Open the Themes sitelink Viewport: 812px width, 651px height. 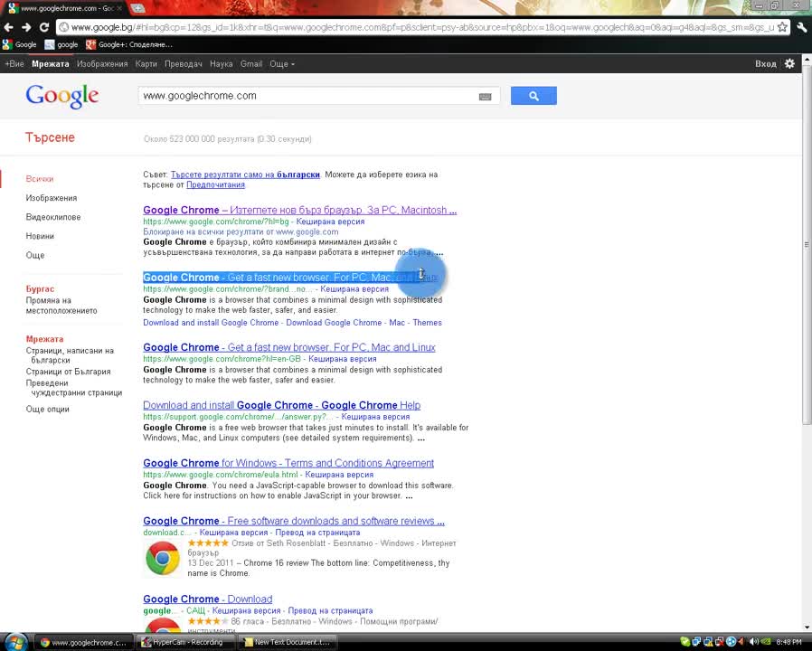click(x=427, y=323)
